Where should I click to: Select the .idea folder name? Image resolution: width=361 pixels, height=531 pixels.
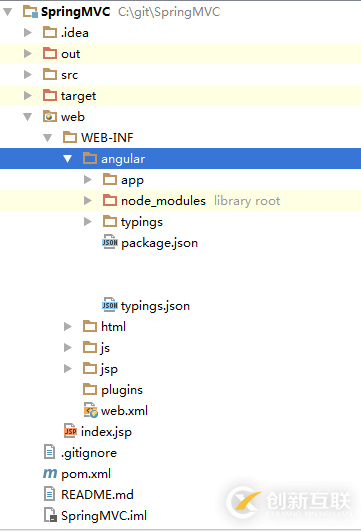pos(75,33)
